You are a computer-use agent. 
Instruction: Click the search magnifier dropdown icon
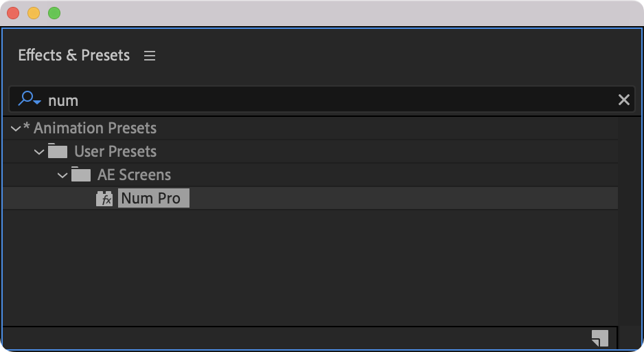(x=30, y=100)
